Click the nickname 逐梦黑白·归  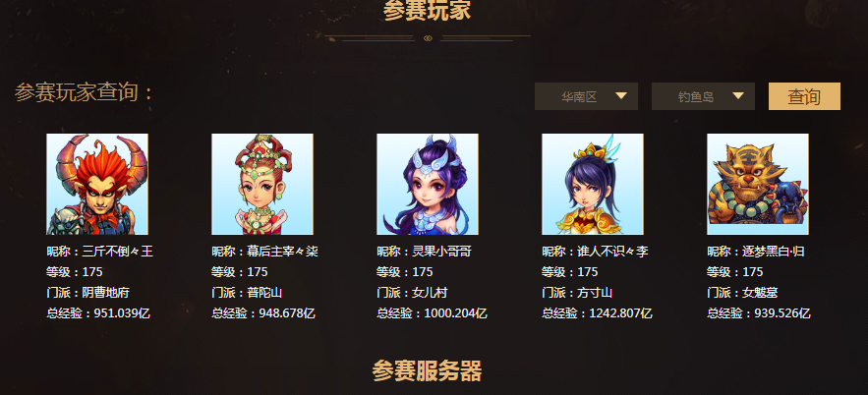[774, 252]
